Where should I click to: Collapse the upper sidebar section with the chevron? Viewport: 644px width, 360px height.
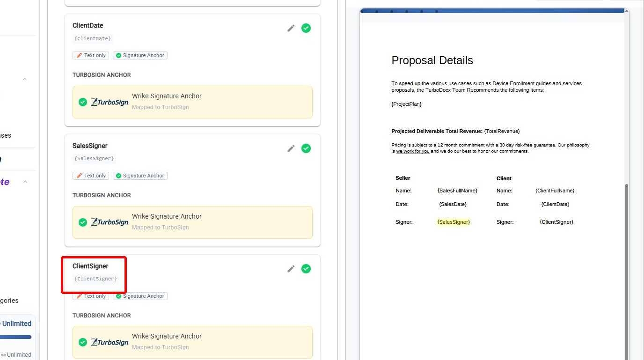[25, 79]
